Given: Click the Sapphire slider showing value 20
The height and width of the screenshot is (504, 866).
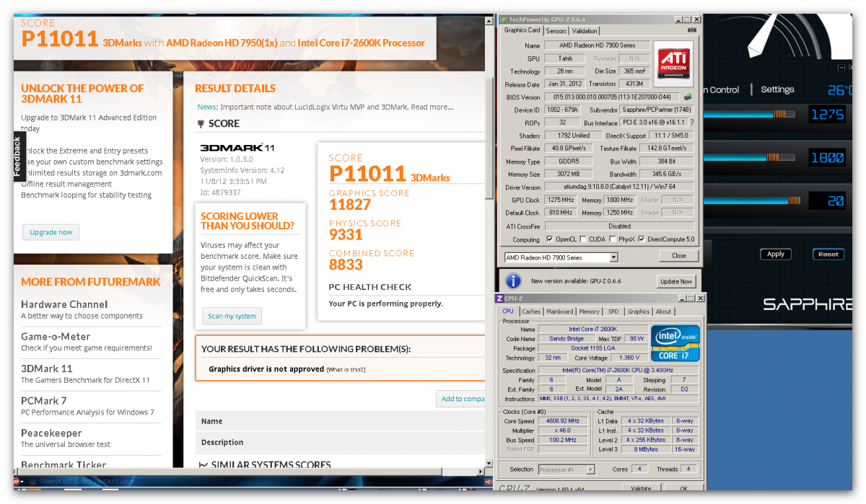Looking at the screenshot, I should pos(752,201).
